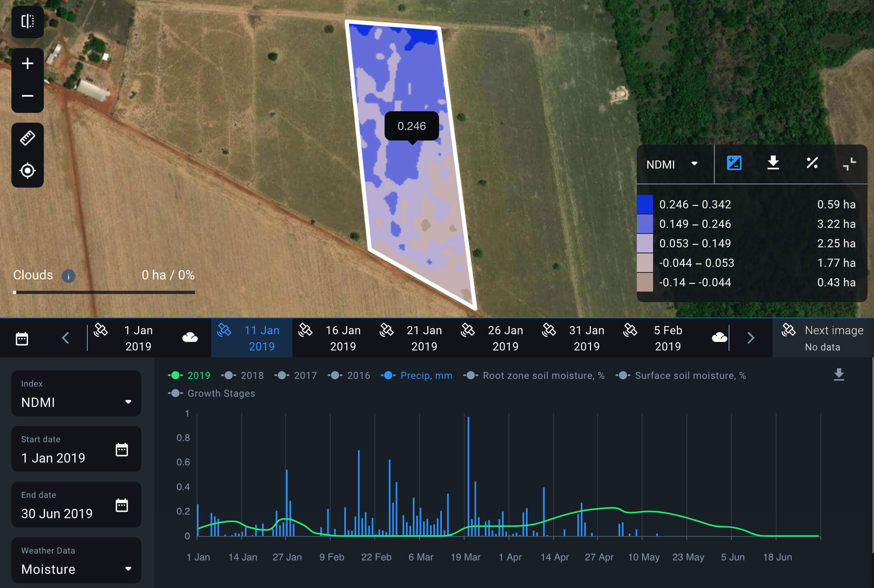Click satellite icon of 16 Jan 2019
Viewport: 874px width, 588px height.
[x=305, y=330]
